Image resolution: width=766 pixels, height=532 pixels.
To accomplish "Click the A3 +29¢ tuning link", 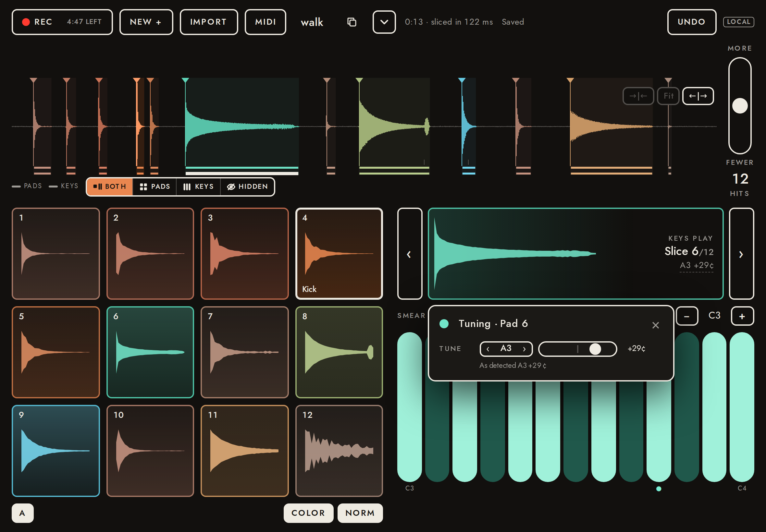I will pyautogui.click(x=696, y=265).
